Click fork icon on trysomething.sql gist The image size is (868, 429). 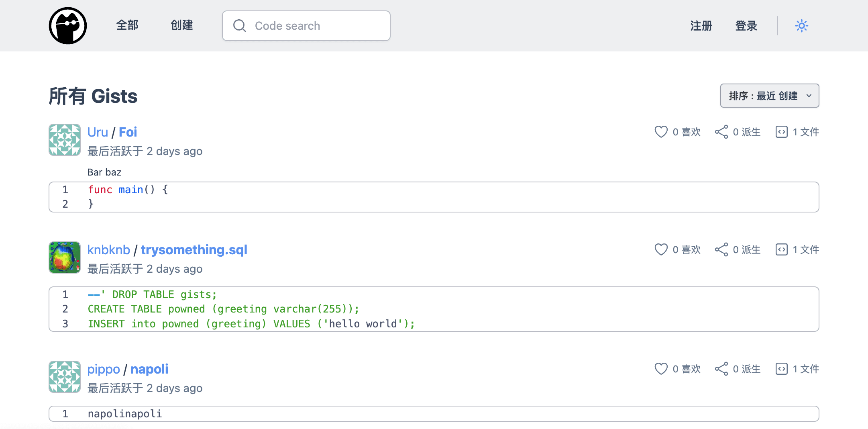tap(721, 249)
